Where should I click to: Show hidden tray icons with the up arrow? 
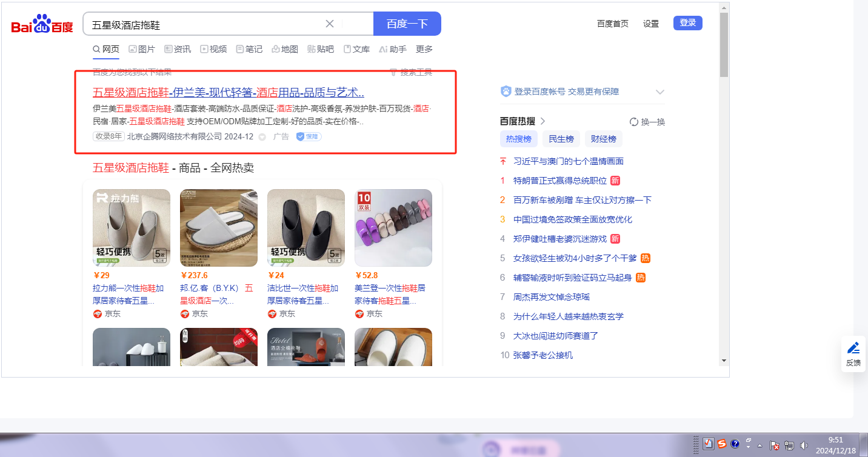(x=760, y=445)
